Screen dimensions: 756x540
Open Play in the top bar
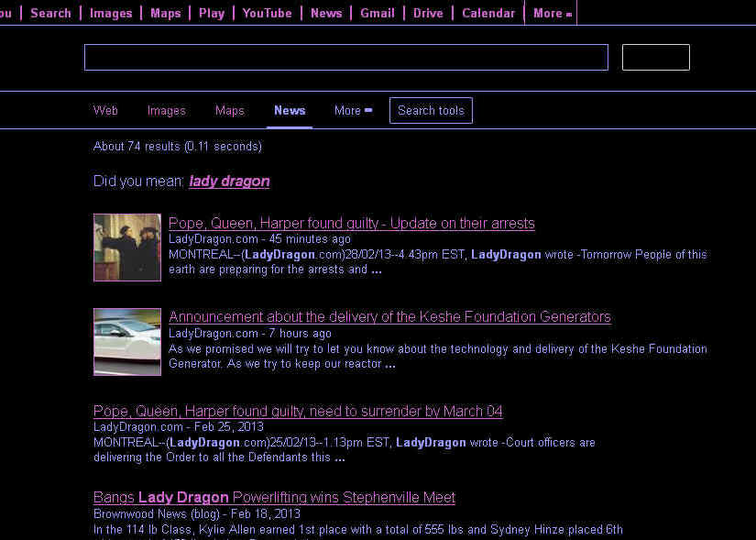coord(212,13)
